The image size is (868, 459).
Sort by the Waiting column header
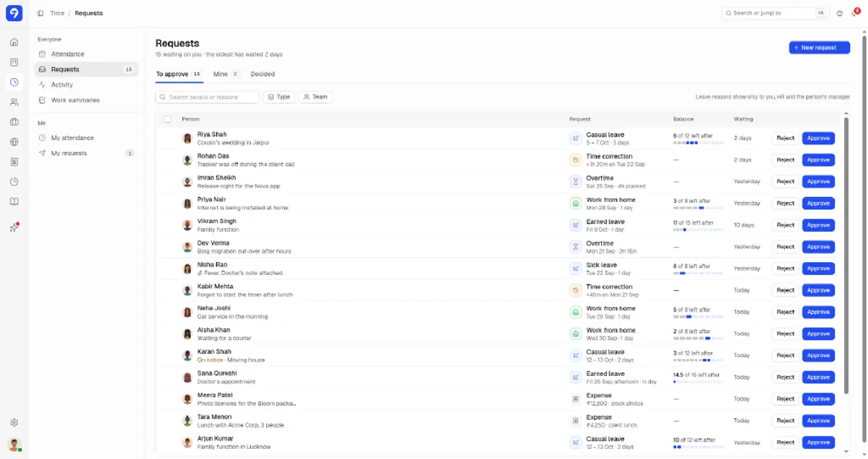coord(744,119)
